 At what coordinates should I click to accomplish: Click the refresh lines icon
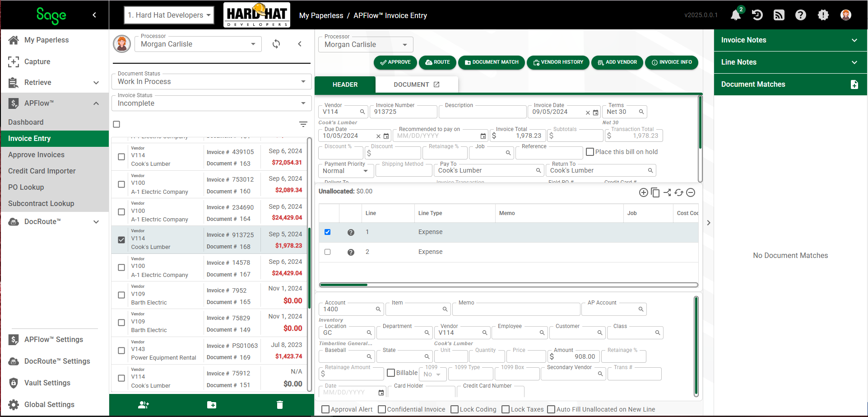pos(679,192)
